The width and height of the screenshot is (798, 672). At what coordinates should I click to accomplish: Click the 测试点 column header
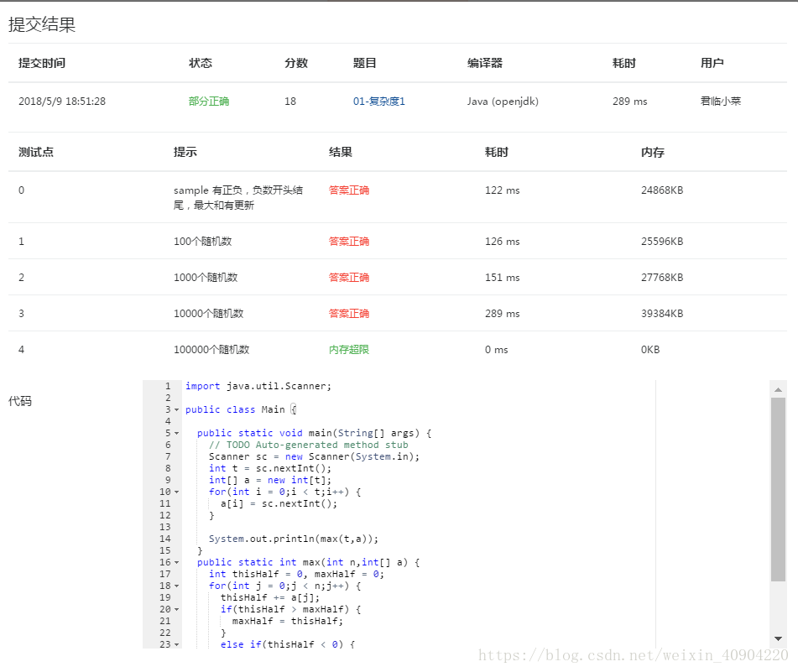pyautogui.click(x=35, y=152)
